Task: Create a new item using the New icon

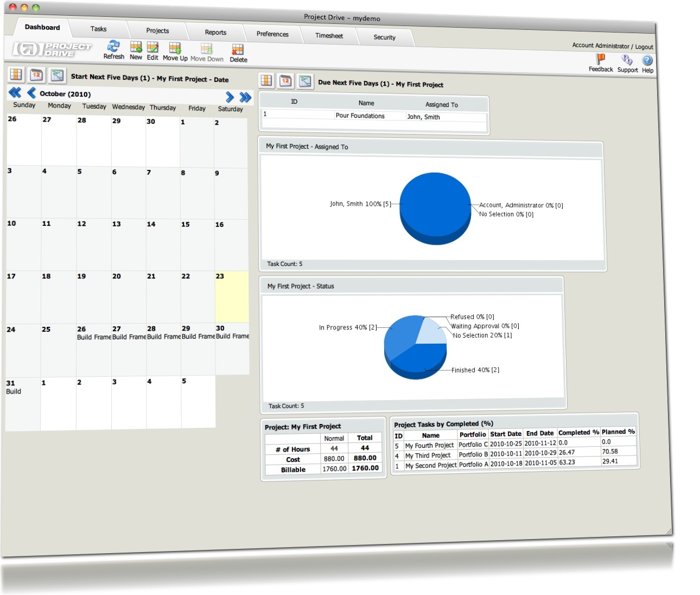Action: click(136, 50)
